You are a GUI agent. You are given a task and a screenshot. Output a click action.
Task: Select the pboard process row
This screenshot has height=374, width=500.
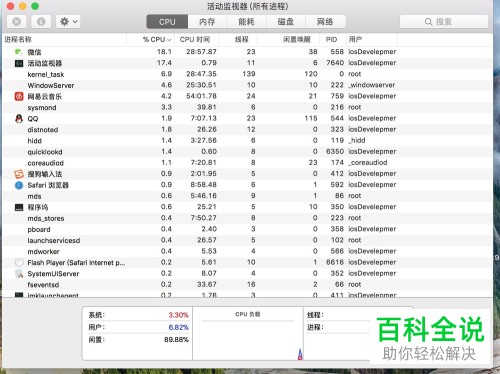pos(247,229)
